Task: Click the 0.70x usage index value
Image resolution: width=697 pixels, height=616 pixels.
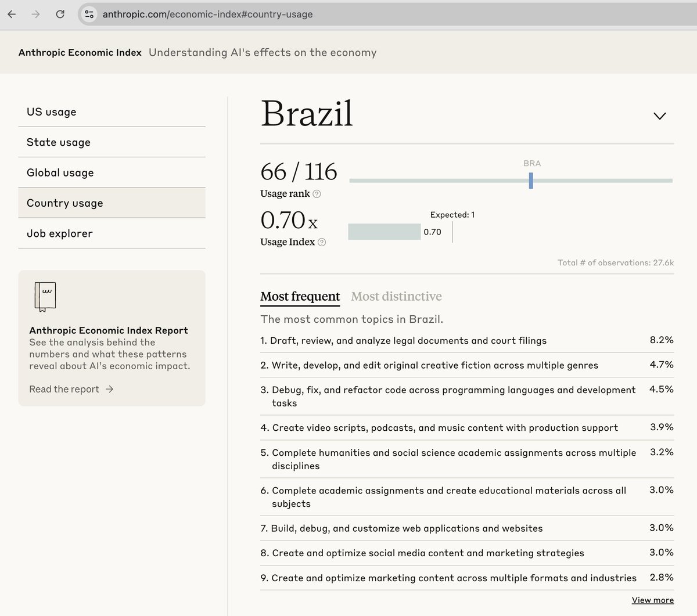Action: (x=289, y=220)
